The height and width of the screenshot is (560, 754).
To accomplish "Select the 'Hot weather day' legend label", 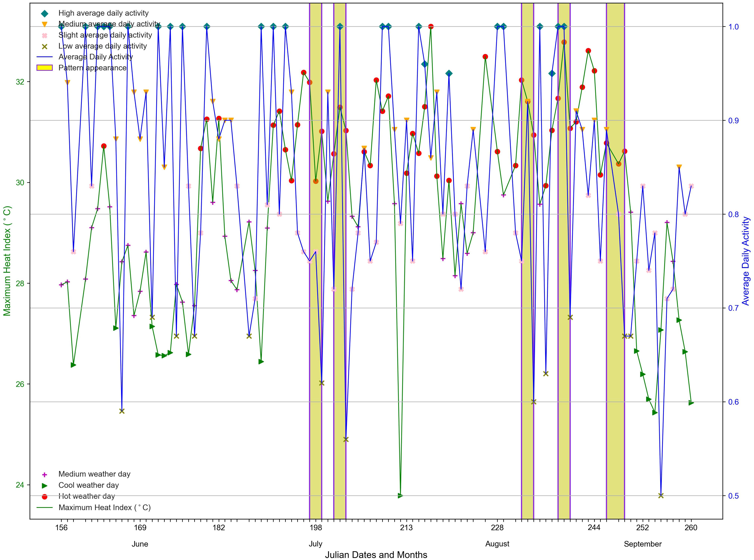I will [87, 496].
